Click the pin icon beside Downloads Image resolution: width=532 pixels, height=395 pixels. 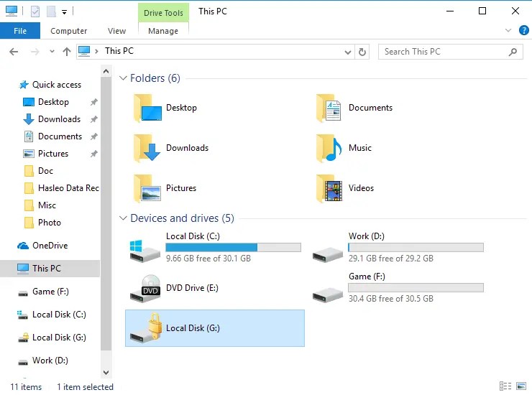tap(94, 119)
